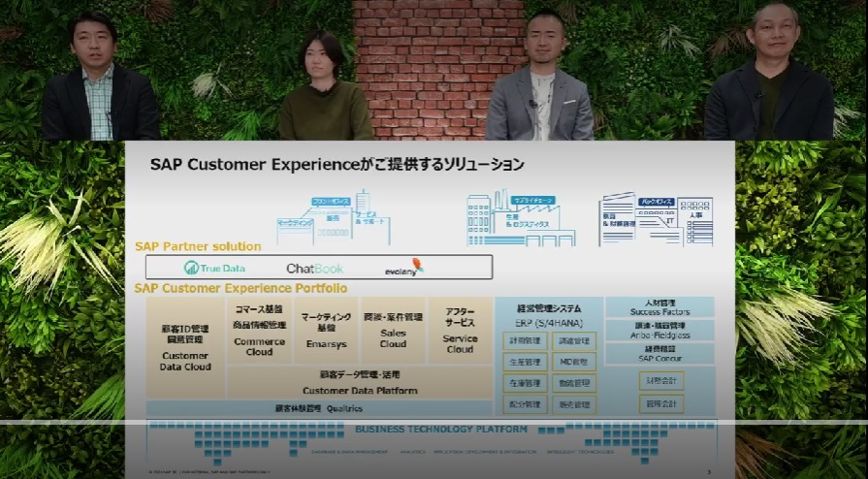Screen dimensions: 868x479
Task: Click the True Data logo
Action: (x=214, y=268)
